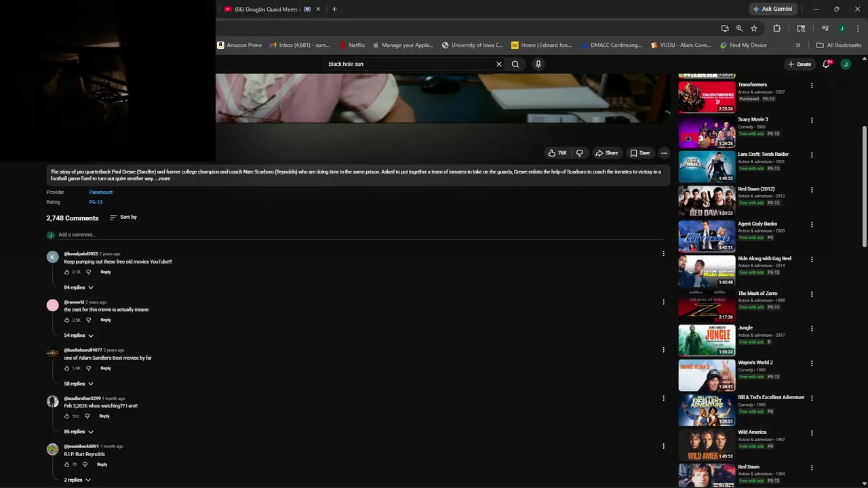Open the Inbox Gmail bookmark
The image size is (868, 488).
click(x=299, y=45)
